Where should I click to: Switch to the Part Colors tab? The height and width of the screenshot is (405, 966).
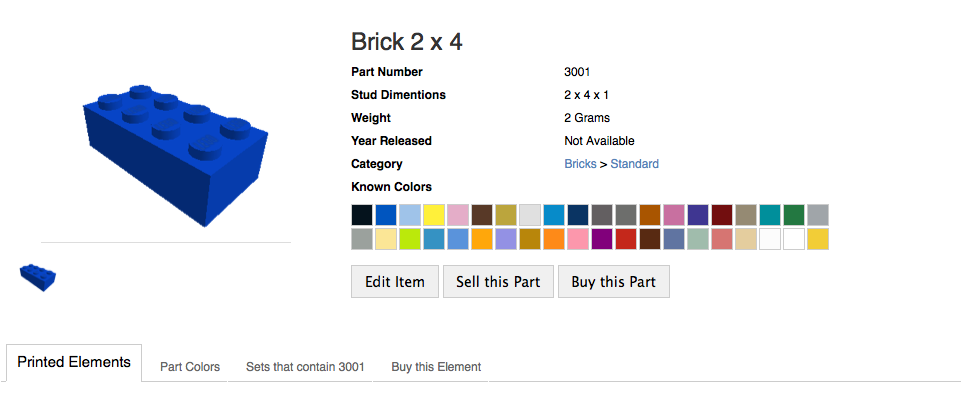point(190,367)
